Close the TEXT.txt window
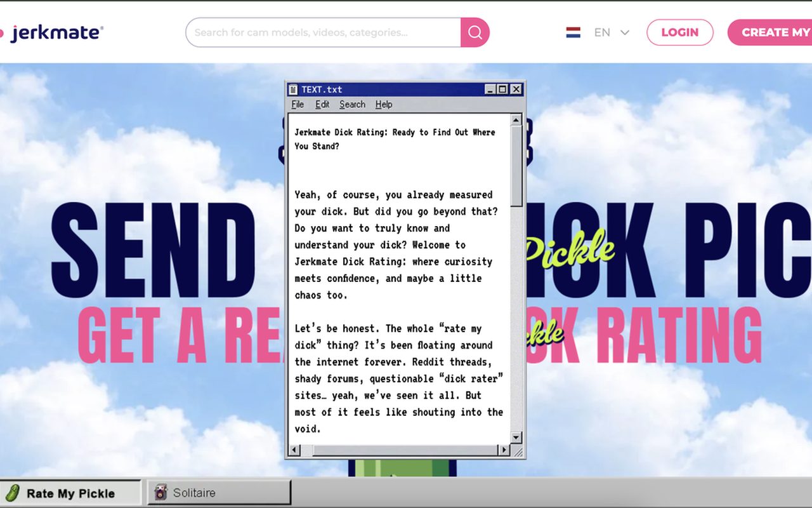Viewport: 812px width, 508px height. point(516,90)
